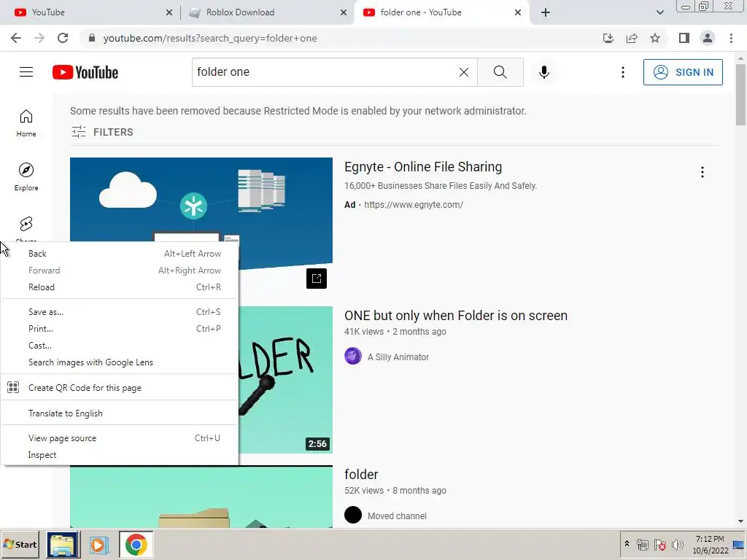This screenshot has width=747, height=560.
Task: Open the Windows Start button
Action: click(20, 544)
